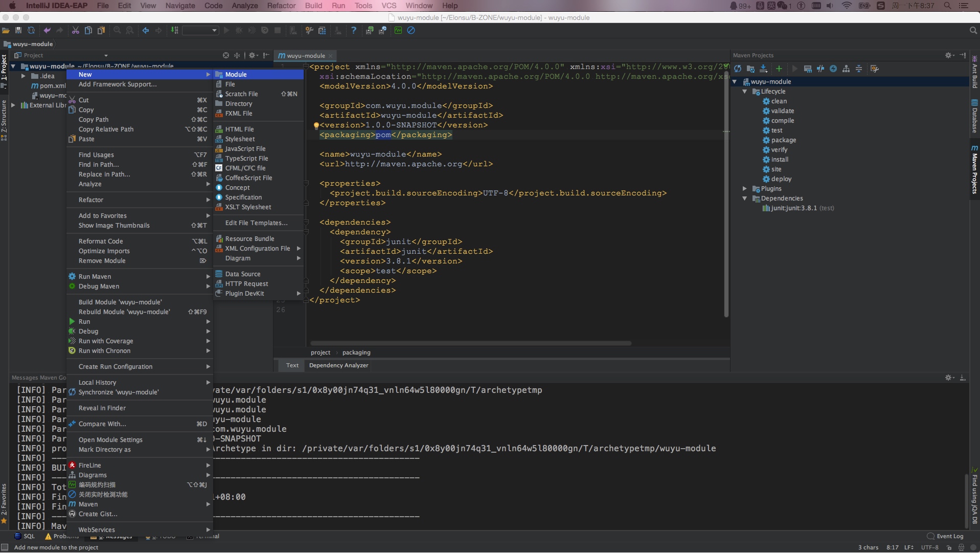Click the green monitor toolbar icon
The height and width of the screenshot is (553, 980).
click(398, 31)
